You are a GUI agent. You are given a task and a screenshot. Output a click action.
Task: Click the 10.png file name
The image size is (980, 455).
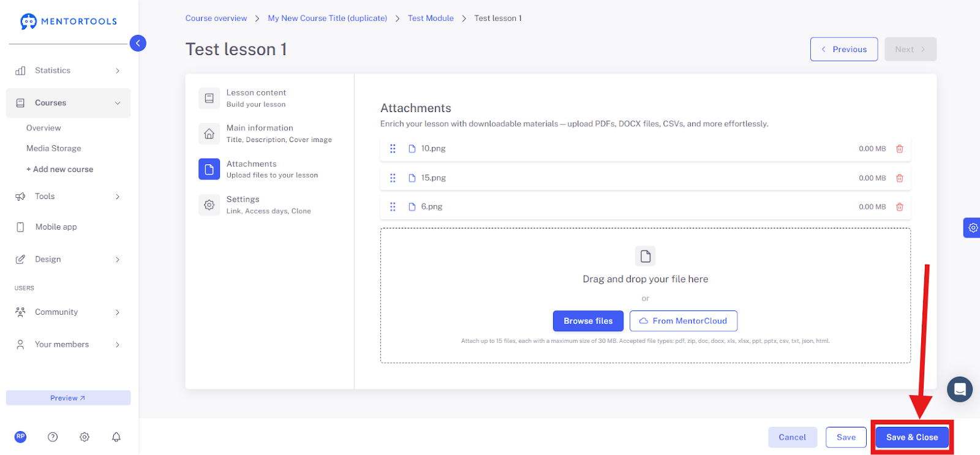coord(434,149)
